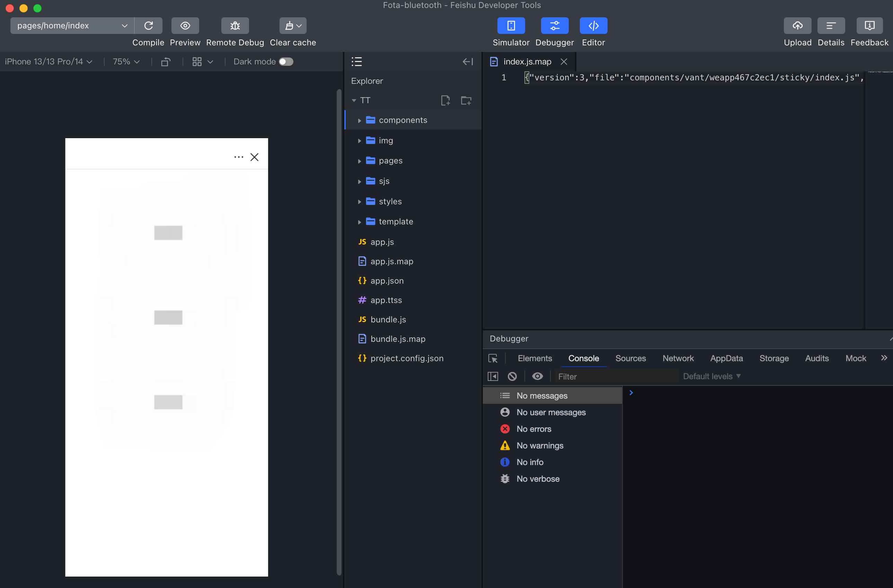
Task: Click the Simulator icon in toolbar
Action: click(x=511, y=26)
